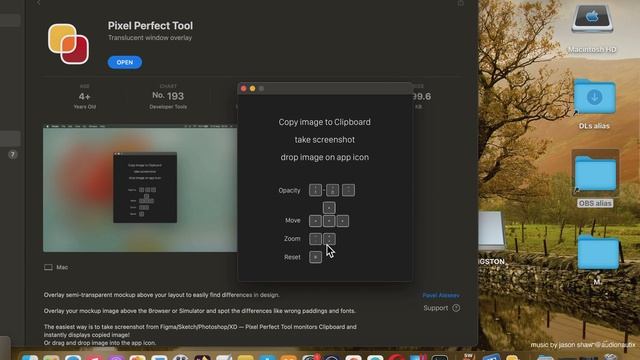This screenshot has height=360, width=640.
Task: Click the Move right arrow key
Action: [342, 221]
